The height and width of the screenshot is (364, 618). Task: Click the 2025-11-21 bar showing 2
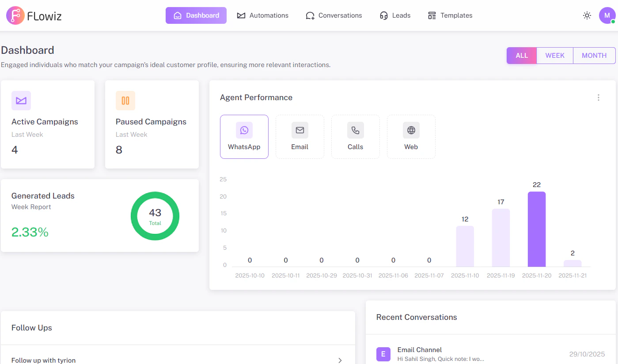(573, 263)
